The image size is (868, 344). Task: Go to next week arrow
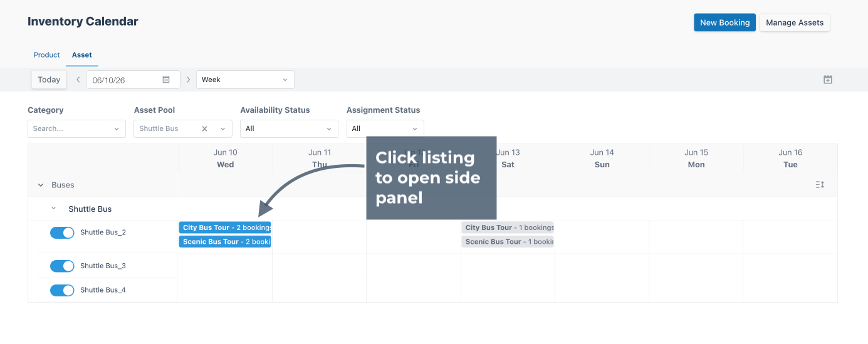[188, 80]
